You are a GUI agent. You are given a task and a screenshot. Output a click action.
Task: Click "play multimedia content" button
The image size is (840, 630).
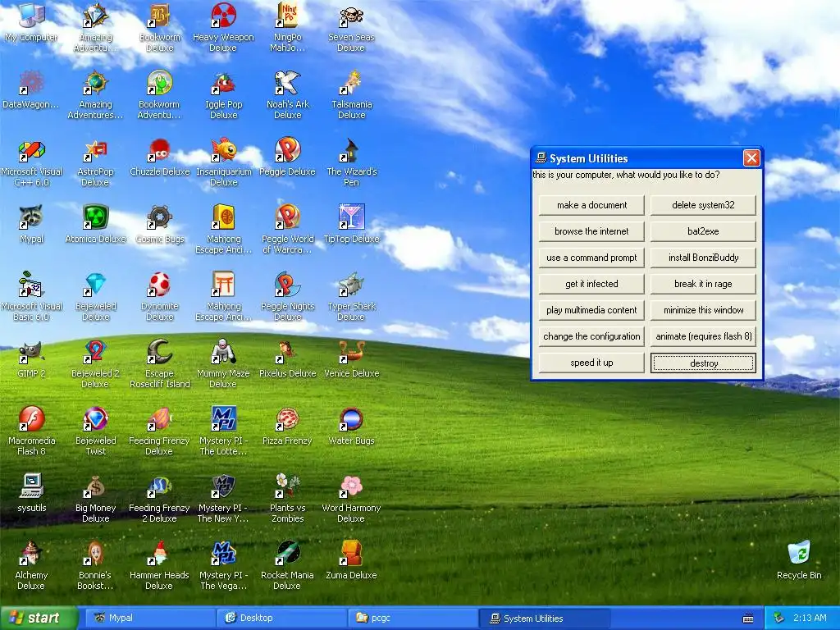pos(591,310)
